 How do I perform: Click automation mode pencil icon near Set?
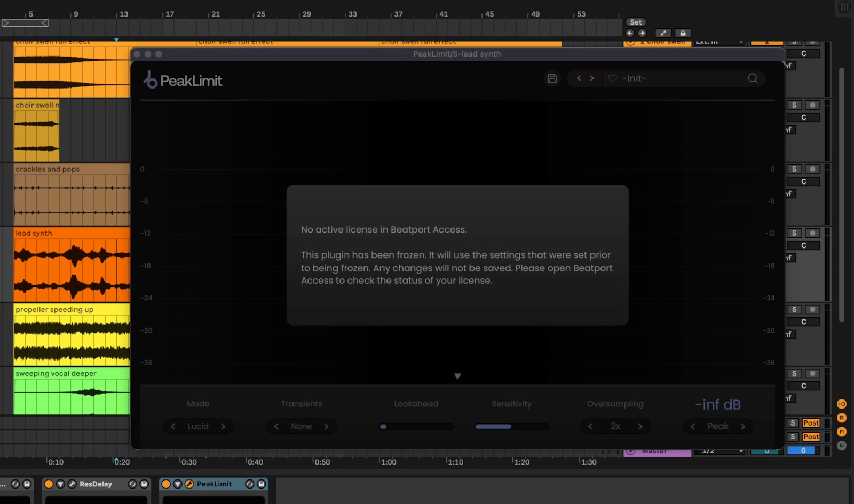(663, 33)
